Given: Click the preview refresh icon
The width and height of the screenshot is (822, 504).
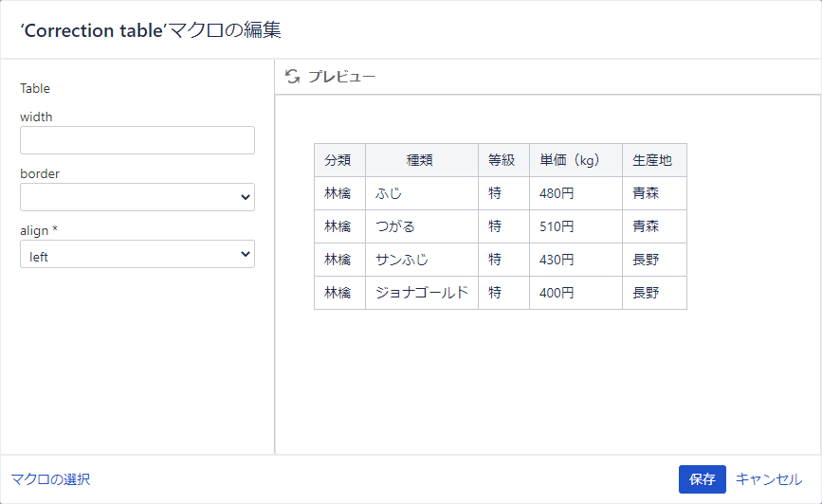Looking at the screenshot, I should (x=293, y=77).
